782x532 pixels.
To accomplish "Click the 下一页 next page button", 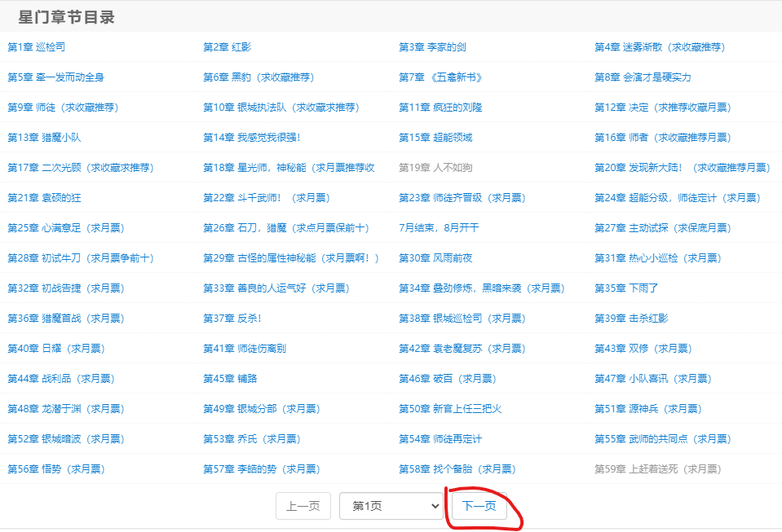I will (x=479, y=505).
